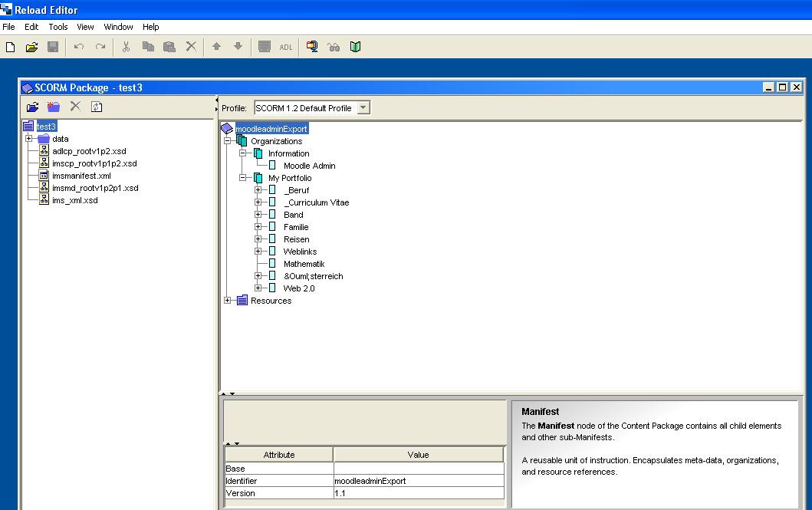Click the monitor preview toolbar icon
The image size is (812, 510).
tap(312, 47)
